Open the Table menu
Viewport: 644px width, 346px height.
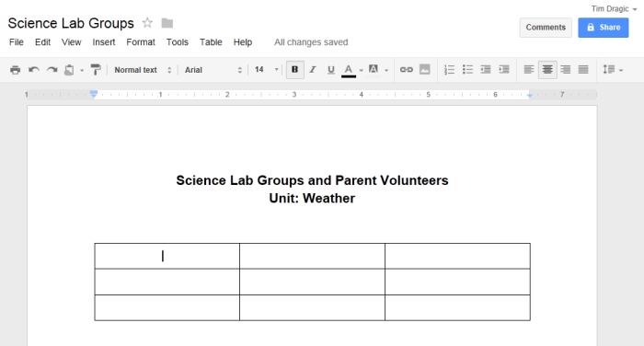[x=211, y=42]
